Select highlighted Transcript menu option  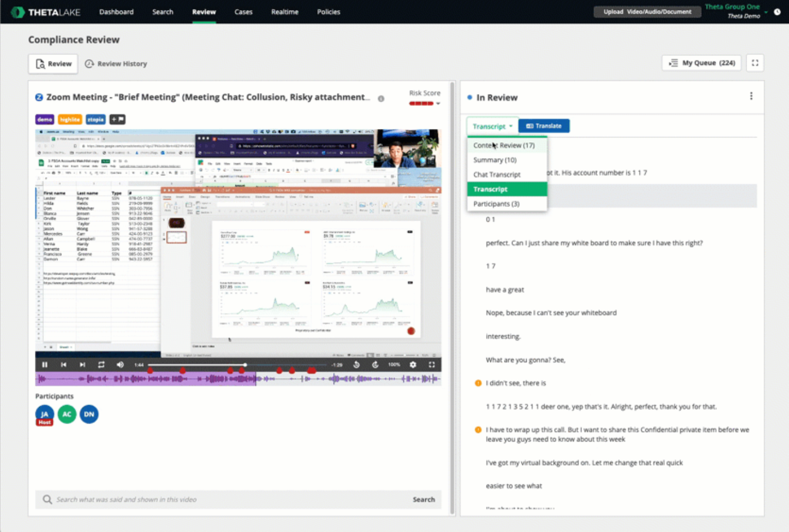[507, 189]
